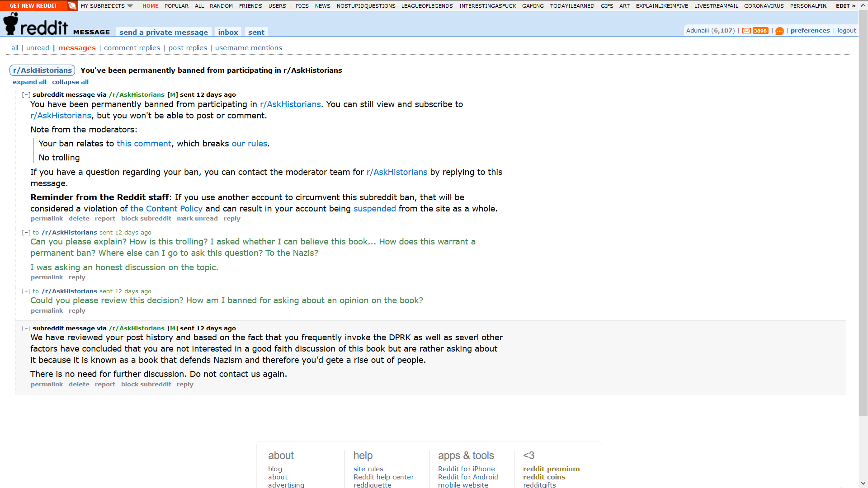Click expand all link
The height and width of the screenshot is (488, 868).
pyautogui.click(x=29, y=82)
